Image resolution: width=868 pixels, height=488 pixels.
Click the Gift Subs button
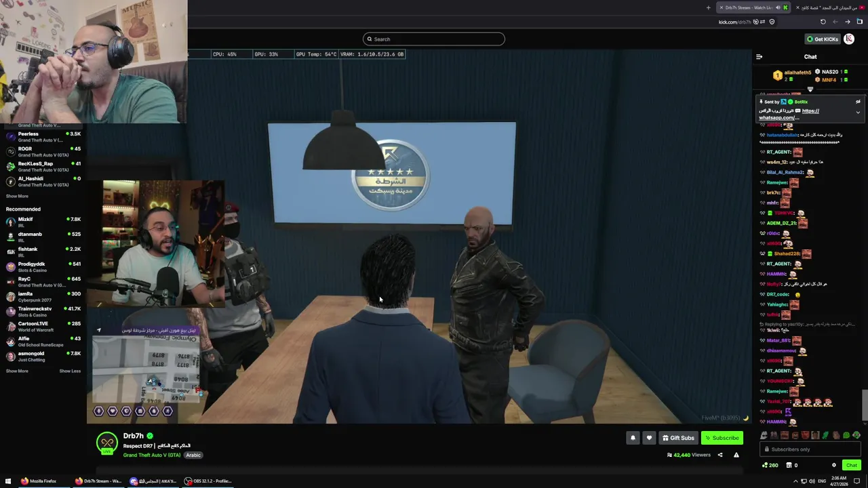(x=678, y=438)
